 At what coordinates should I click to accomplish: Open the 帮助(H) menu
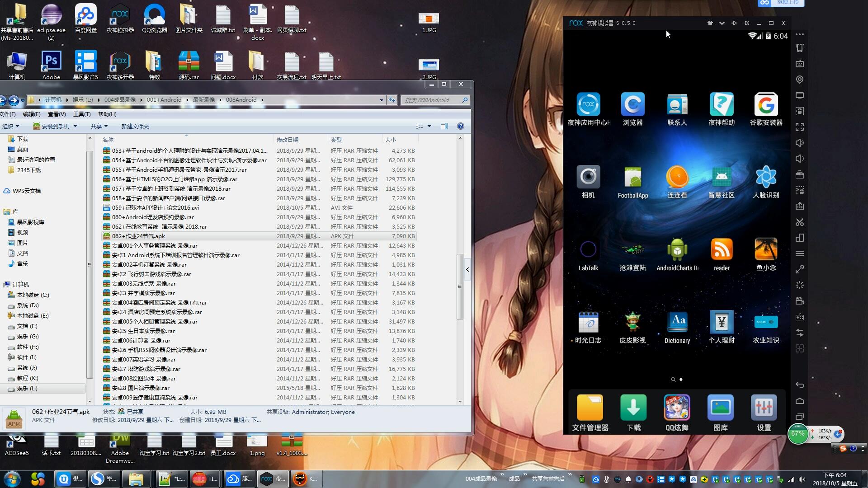pyautogui.click(x=107, y=114)
